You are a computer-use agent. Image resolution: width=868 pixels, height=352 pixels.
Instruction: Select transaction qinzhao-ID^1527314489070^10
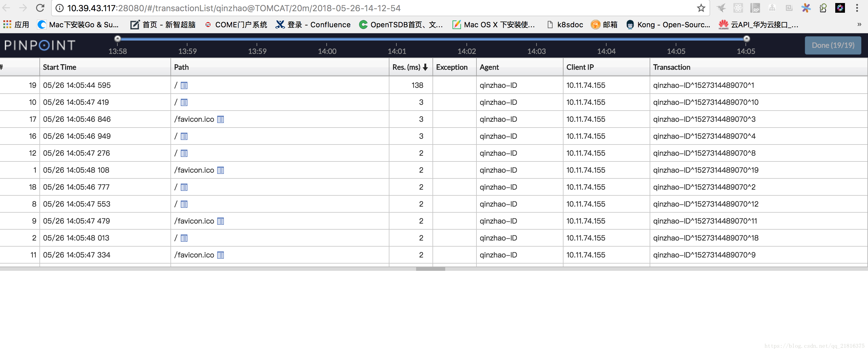[x=705, y=102]
